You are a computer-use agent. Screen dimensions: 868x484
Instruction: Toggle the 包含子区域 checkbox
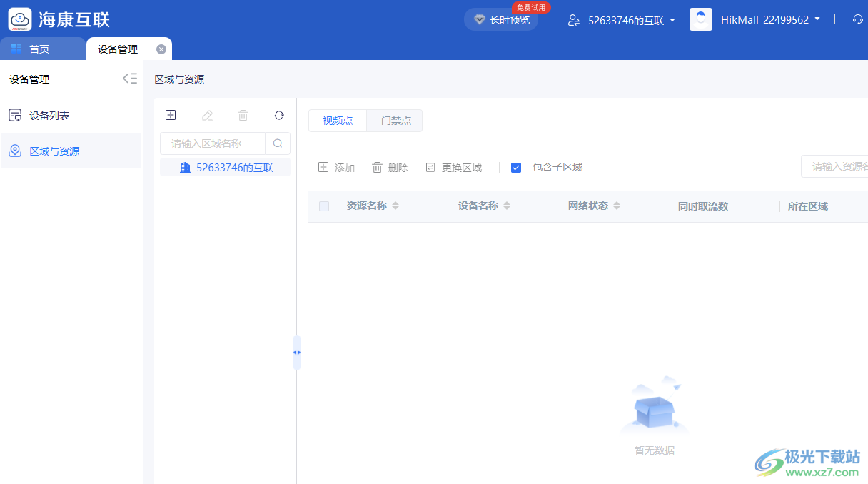tap(516, 167)
